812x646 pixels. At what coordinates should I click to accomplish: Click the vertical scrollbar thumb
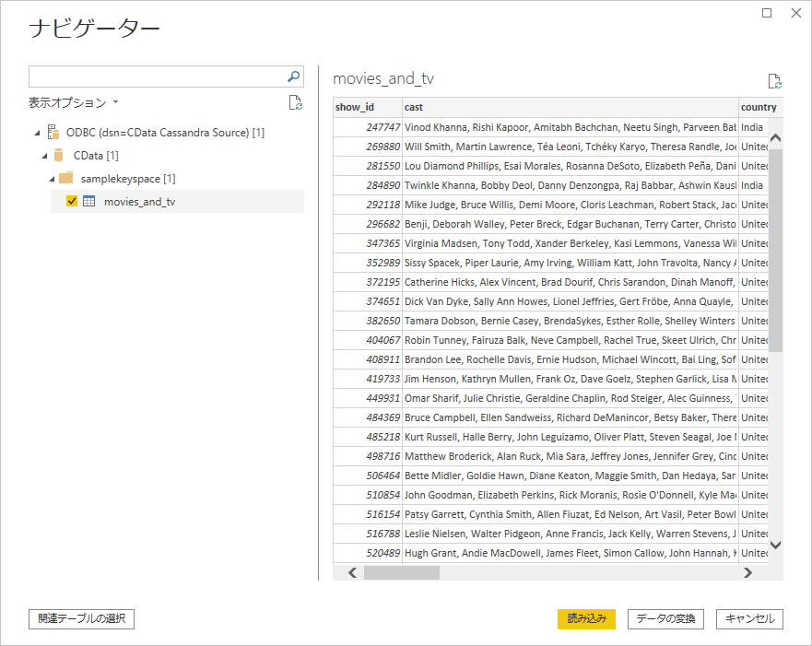(775, 251)
